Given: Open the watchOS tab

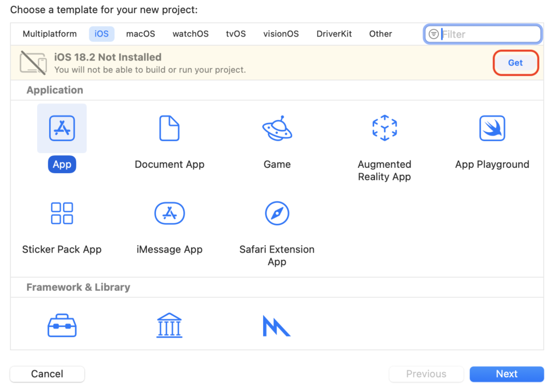Looking at the screenshot, I should tap(190, 34).
